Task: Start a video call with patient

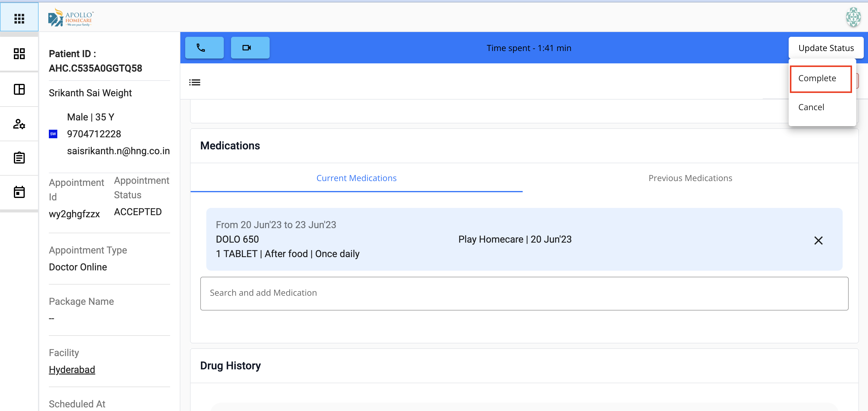Action: point(250,48)
